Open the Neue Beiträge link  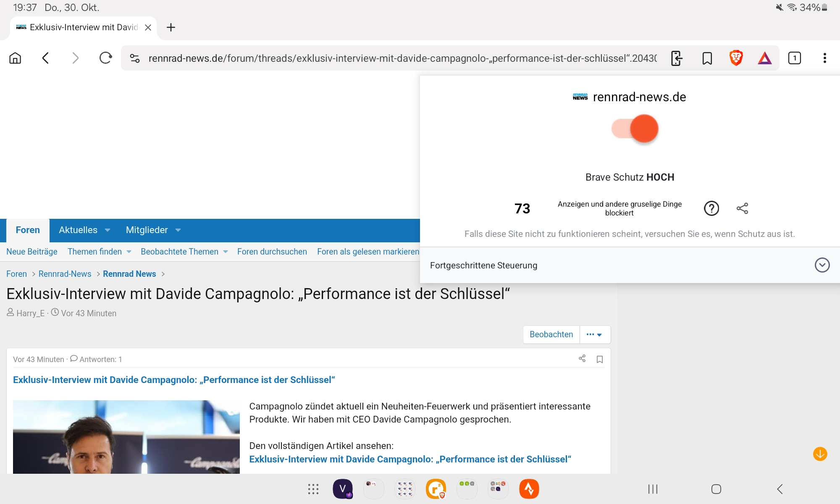point(32,252)
